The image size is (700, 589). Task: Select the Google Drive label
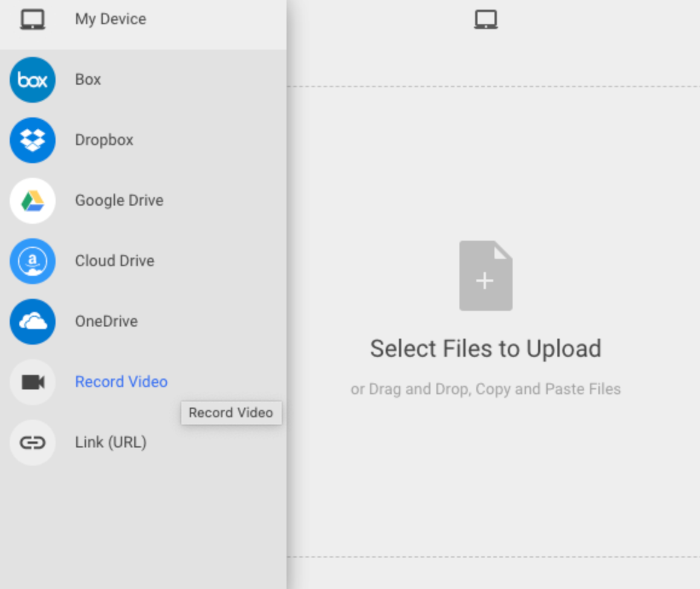point(118,200)
